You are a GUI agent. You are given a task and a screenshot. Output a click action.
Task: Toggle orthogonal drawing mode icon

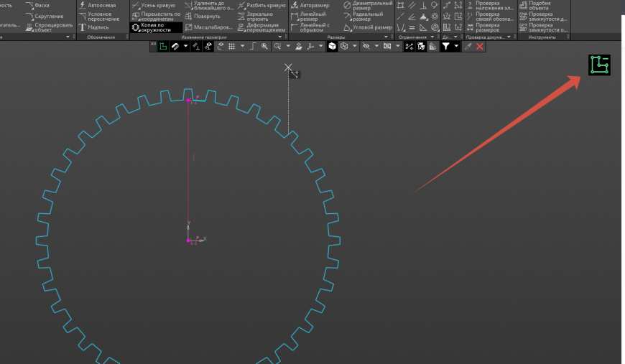coord(253,47)
